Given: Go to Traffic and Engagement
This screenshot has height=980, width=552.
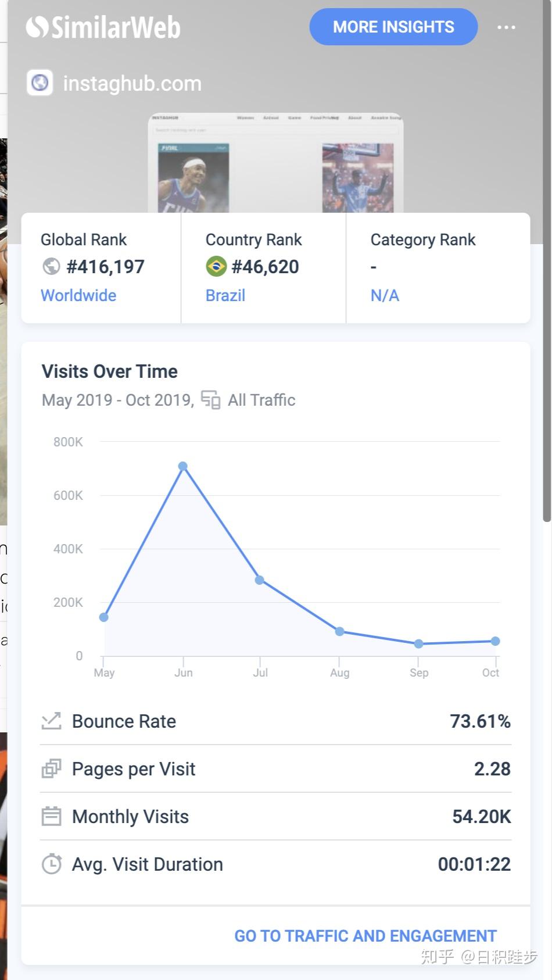Looking at the screenshot, I should 365,936.
